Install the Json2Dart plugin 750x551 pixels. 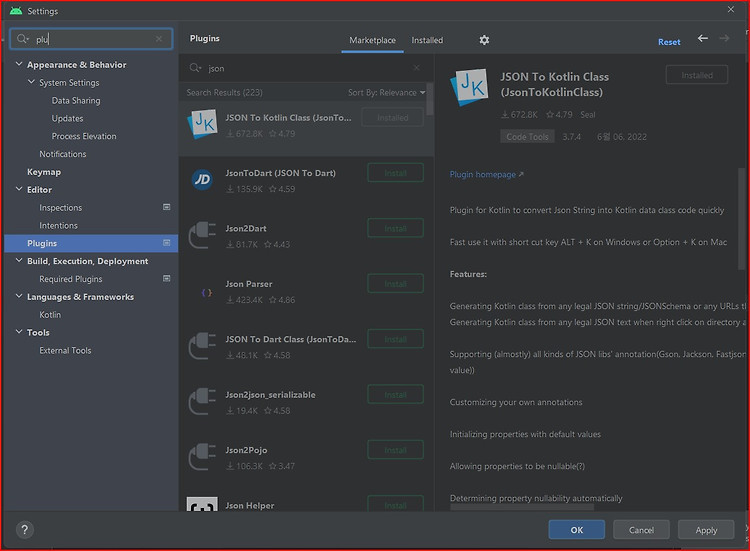click(x=396, y=228)
